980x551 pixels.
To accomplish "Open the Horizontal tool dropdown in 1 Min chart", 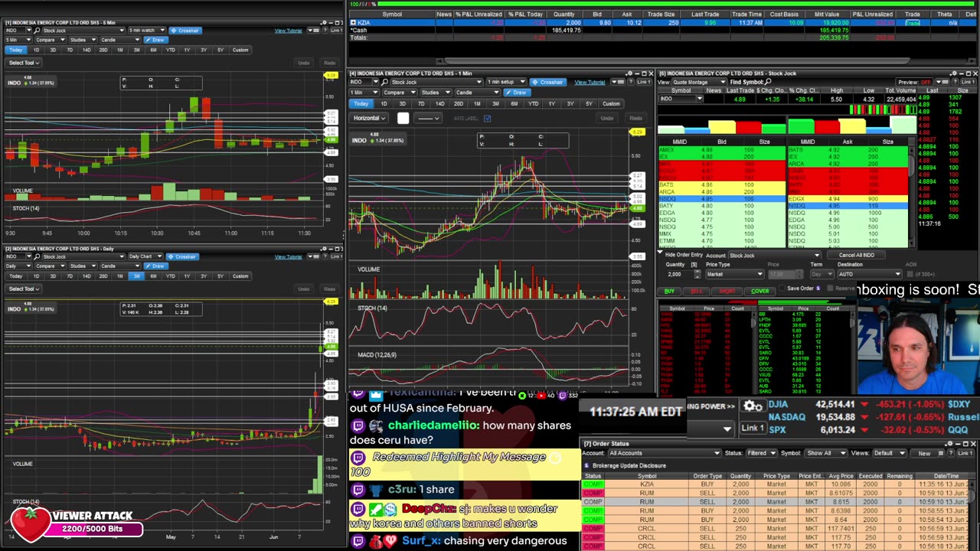I will (x=369, y=119).
